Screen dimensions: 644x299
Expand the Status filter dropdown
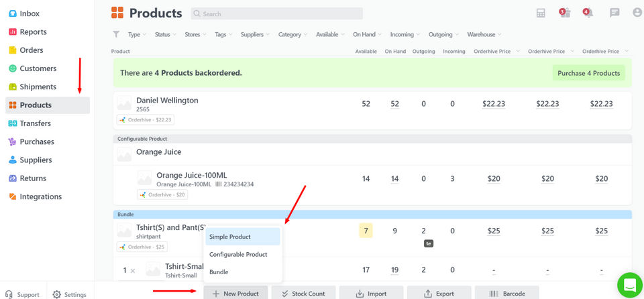coord(165,34)
